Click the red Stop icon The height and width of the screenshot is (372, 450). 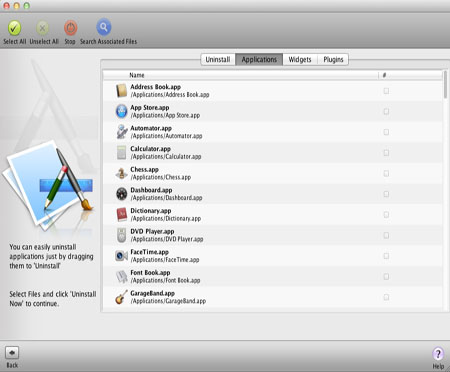click(70, 28)
